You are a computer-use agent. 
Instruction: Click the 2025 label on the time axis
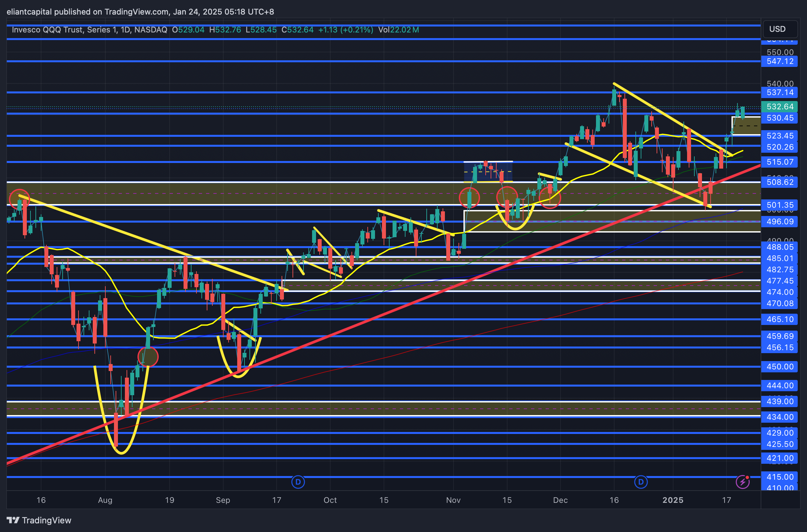(x=673, y=500)
